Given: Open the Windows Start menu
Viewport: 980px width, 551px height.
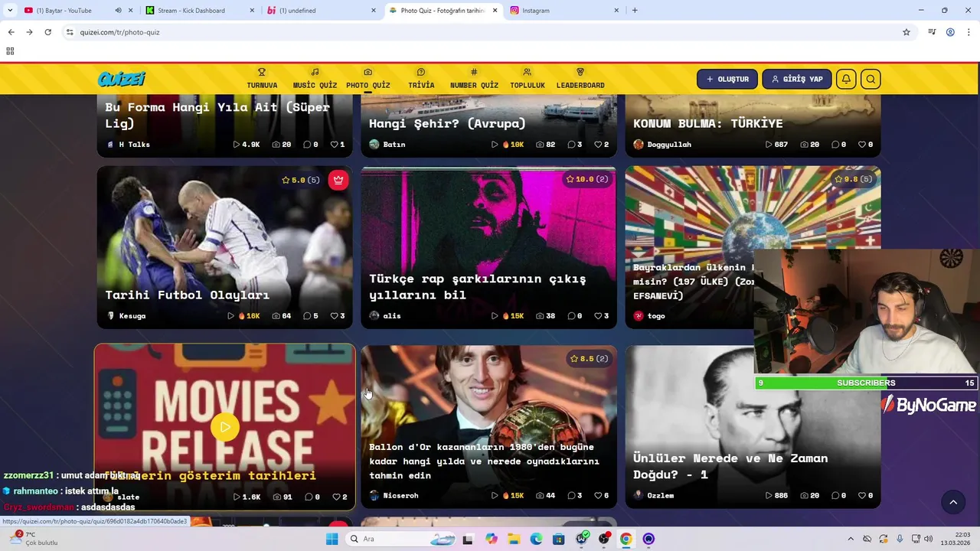Looking at the screenshot, I should point(332,539).
